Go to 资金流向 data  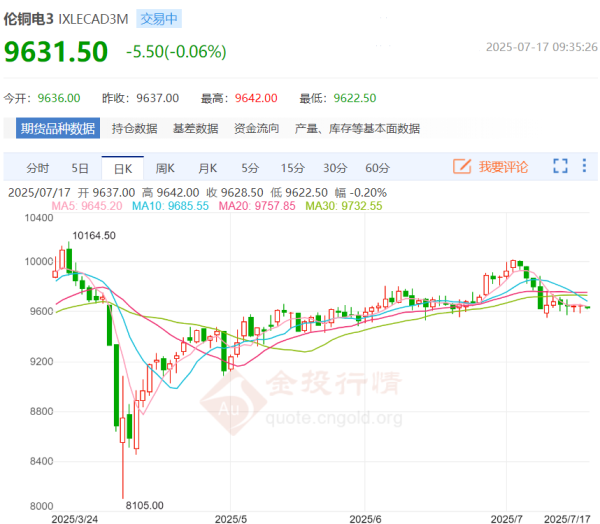pos(256,128)
